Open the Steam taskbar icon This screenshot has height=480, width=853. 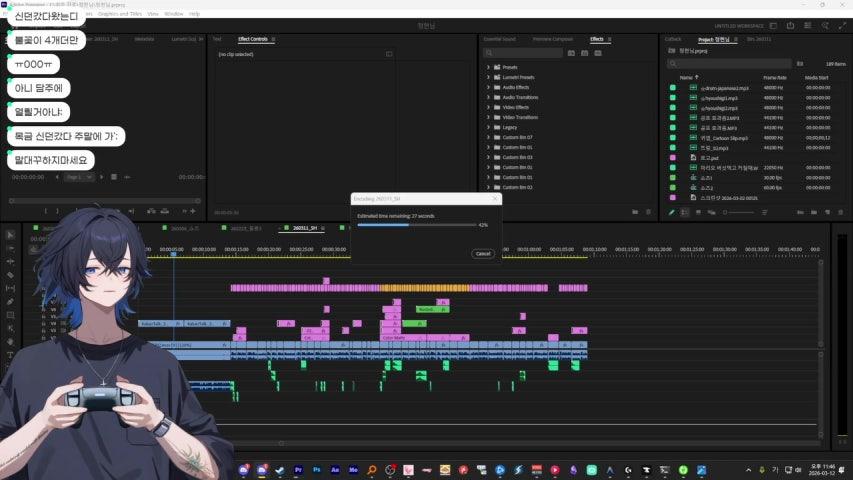point(280,470)
